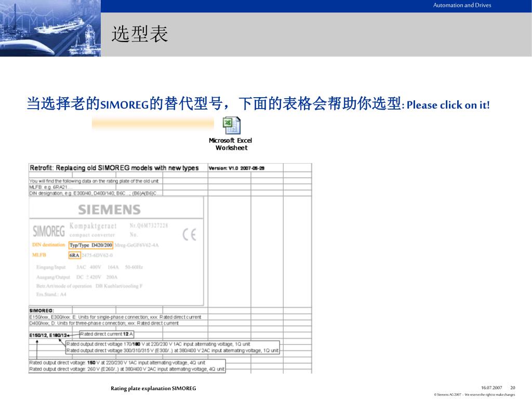Screen dimensions: 532x399
Task: Click the 'Please click on it!' text
Action: pos(448,105)
